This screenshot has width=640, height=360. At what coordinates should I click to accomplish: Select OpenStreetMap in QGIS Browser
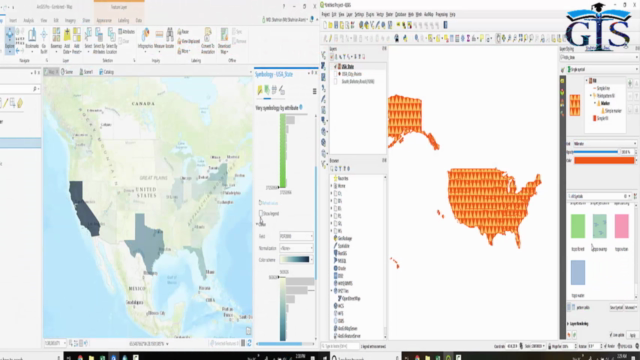click(349, 299)
